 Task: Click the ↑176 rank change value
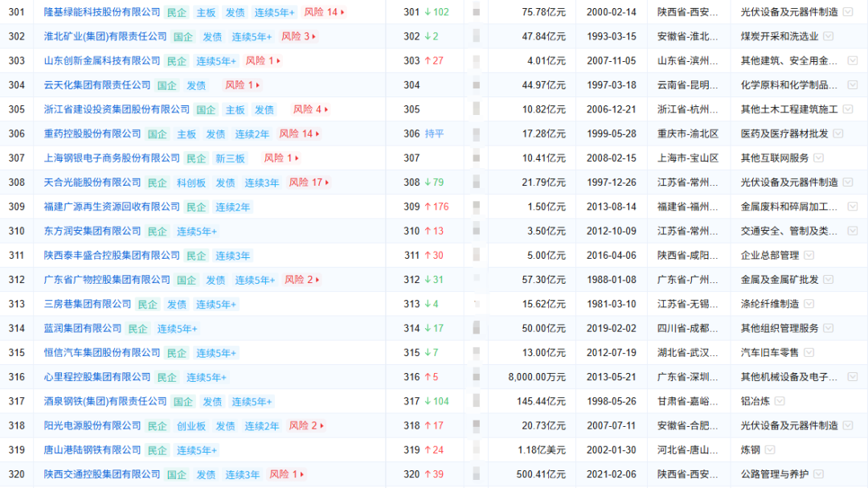[436, 207]
